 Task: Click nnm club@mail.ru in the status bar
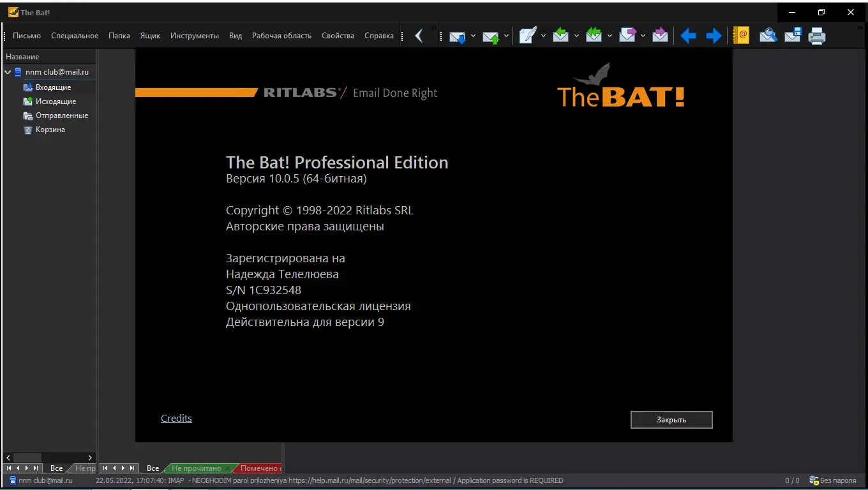click(x=45, y=480)
